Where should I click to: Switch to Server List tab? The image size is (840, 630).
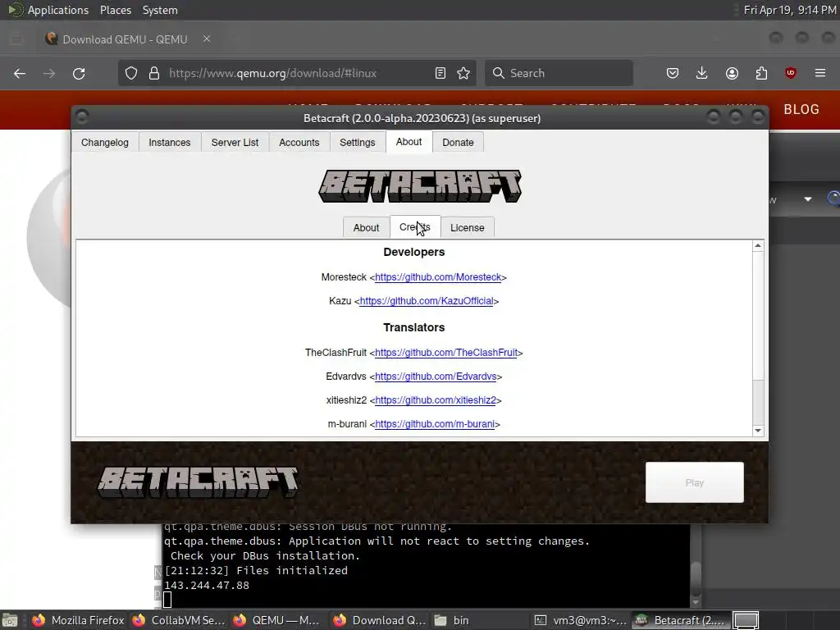point(235,143)
